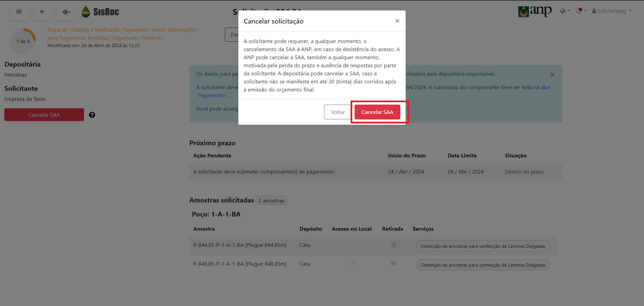
Task: Open the notifications bell dropdown
Action: [581, 11]
